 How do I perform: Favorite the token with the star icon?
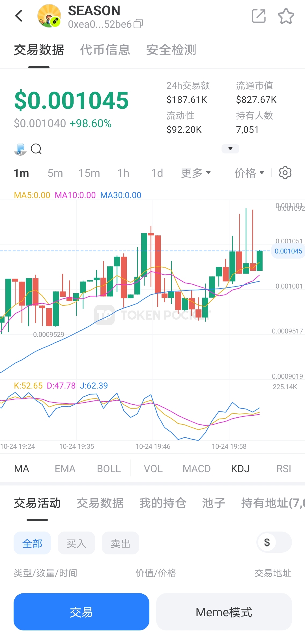(x=286, y=16)
